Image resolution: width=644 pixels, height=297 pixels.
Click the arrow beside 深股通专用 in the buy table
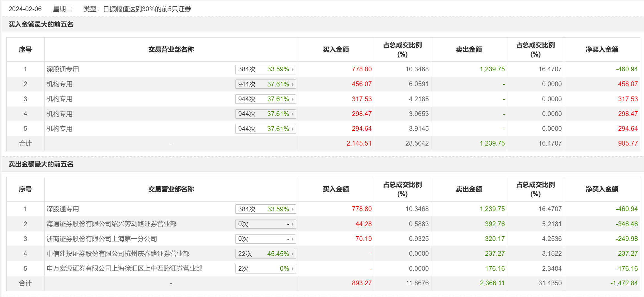coord(293,69)
